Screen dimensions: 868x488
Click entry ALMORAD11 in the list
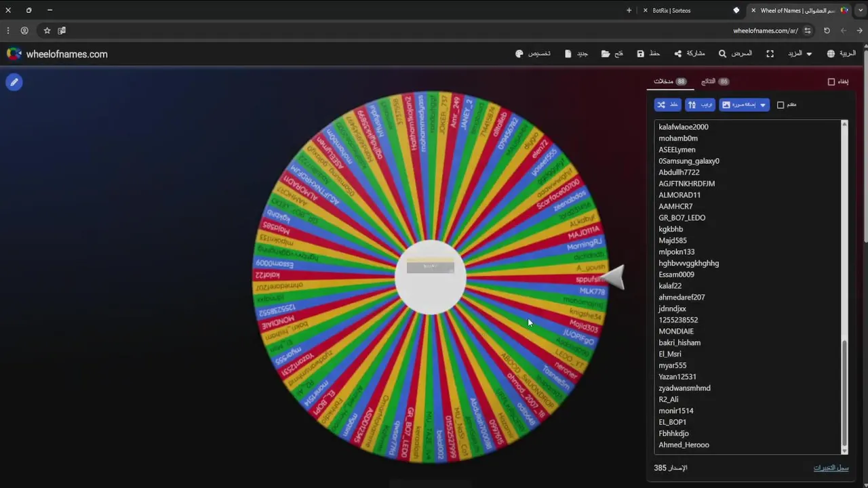(x=679, y=195)
